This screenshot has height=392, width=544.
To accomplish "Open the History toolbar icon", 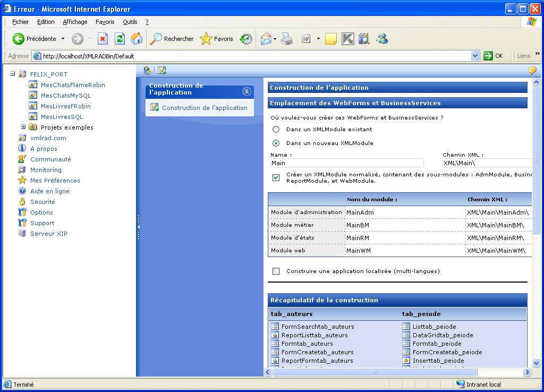I will [246, 39].
